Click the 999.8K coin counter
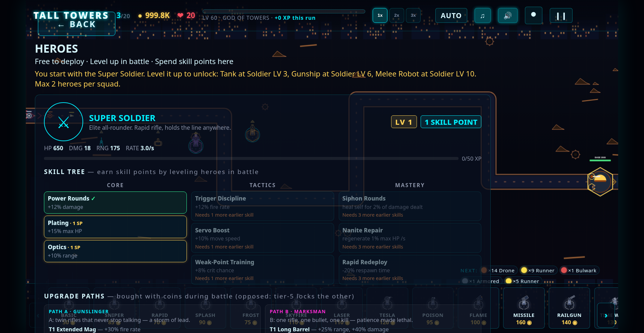The height and width of the screenshot is (333, 644). (x=154, y=15)
